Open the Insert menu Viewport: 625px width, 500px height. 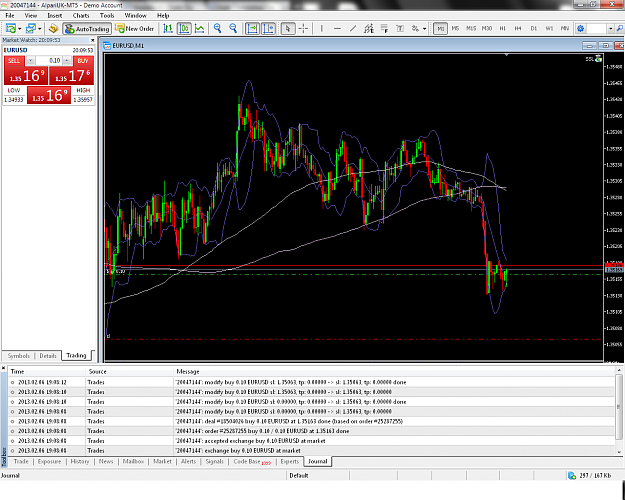click(55, 16)
